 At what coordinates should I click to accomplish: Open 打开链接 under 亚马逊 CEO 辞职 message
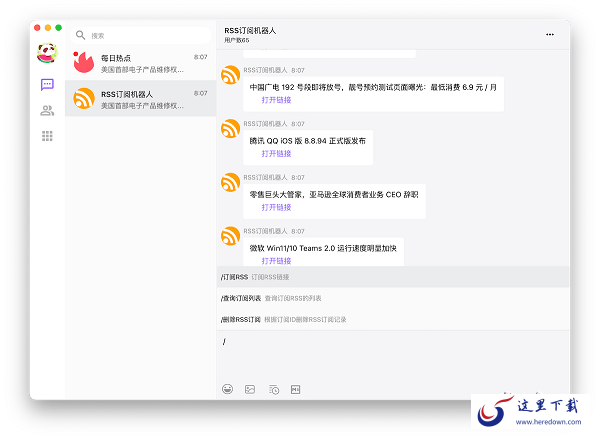276,207
